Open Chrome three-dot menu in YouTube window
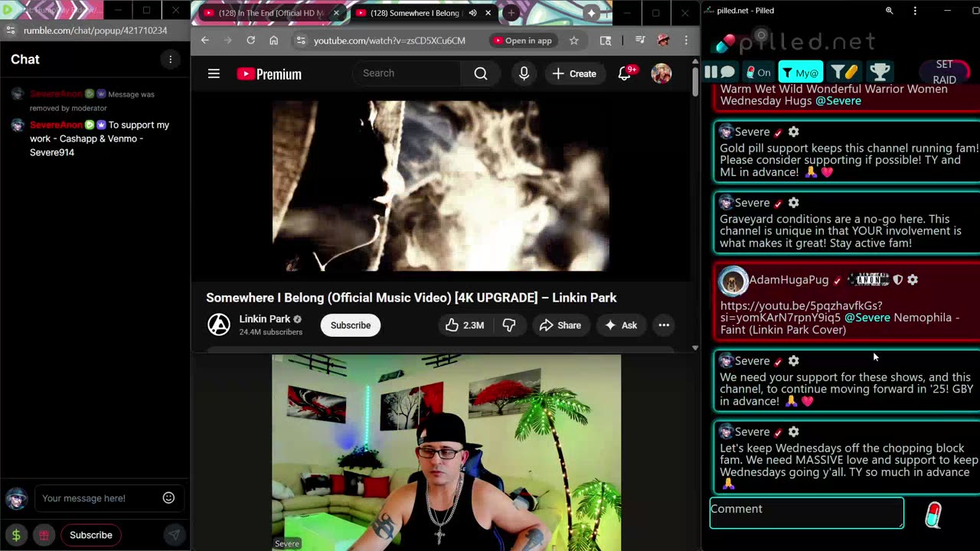Screen dimensions: 980x551 [x=686, y=41]
